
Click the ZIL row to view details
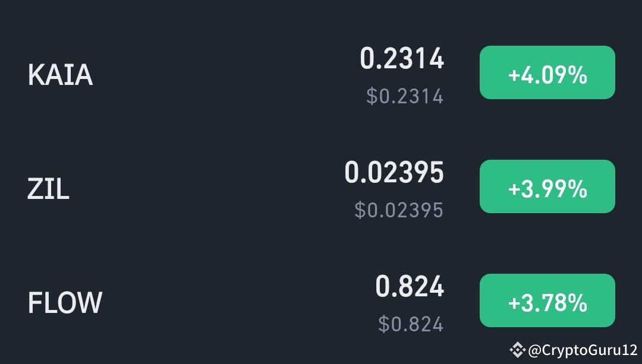click(x=238, y=189)
